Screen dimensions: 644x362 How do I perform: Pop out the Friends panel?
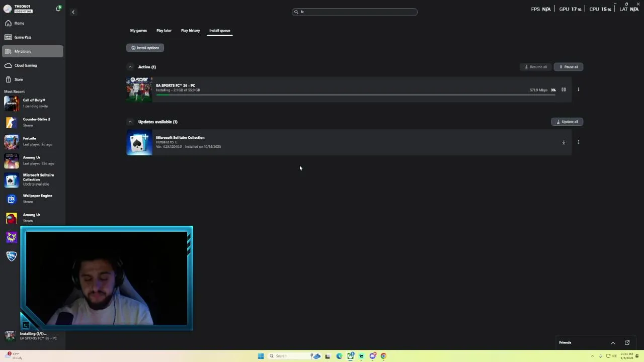point(627,343)
